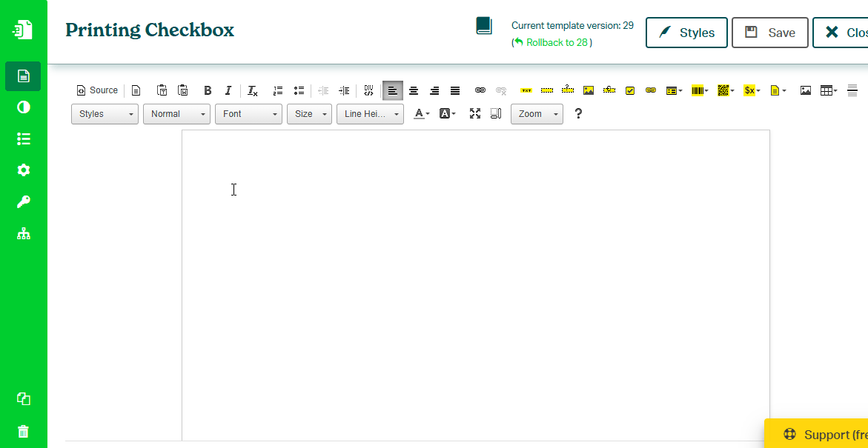Click the maximize editor icon
The image size is (868, 448).
pos(475,114)
